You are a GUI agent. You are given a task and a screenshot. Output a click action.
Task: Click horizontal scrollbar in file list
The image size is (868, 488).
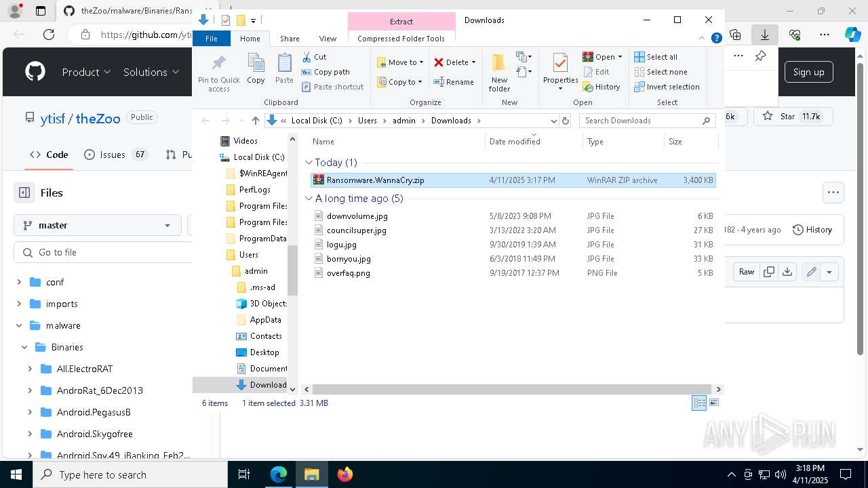[x=512, y=389]
